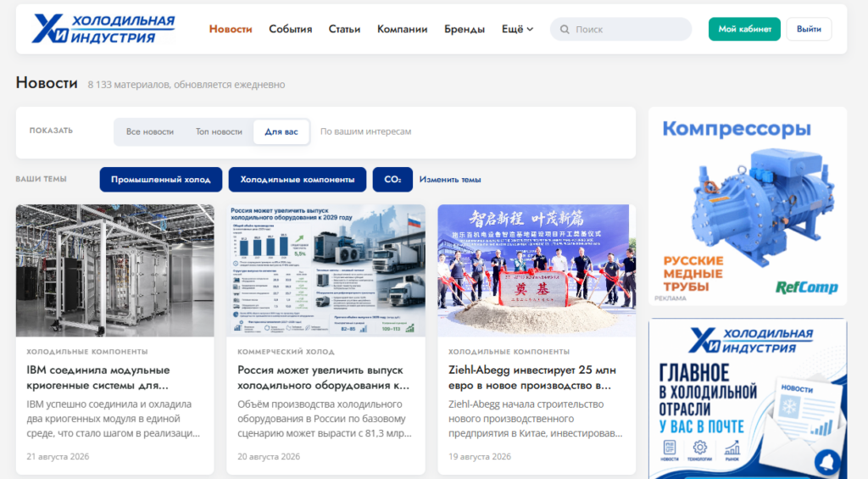Open the Ziehl-Abegg ceremony photo thumbnail
This screenshot has height=479, width=868.
537,270
